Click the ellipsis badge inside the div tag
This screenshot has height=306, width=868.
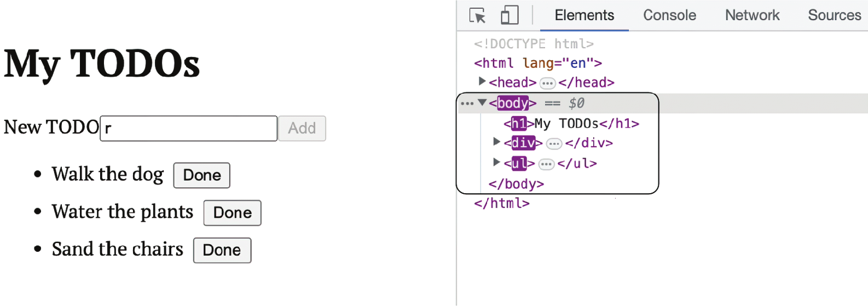pyautogui.click(x=554, y=144)
